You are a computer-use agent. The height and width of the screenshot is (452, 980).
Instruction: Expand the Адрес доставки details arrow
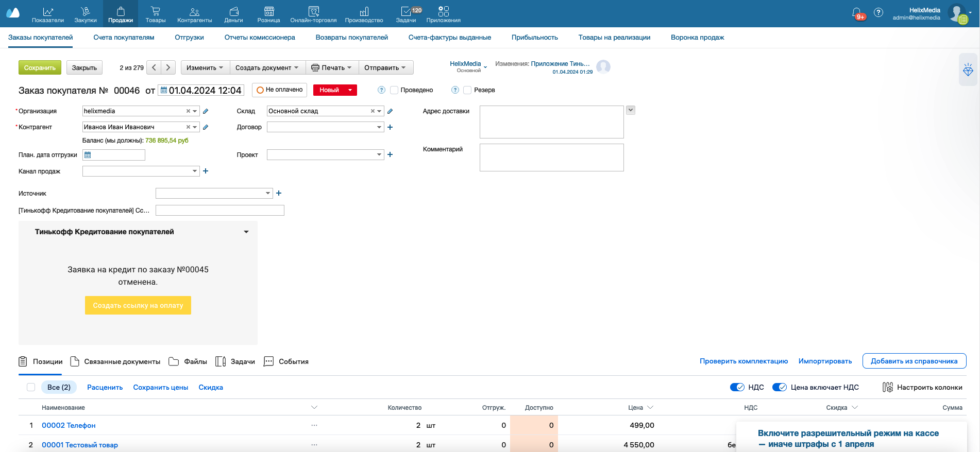[x=631, y=110]
